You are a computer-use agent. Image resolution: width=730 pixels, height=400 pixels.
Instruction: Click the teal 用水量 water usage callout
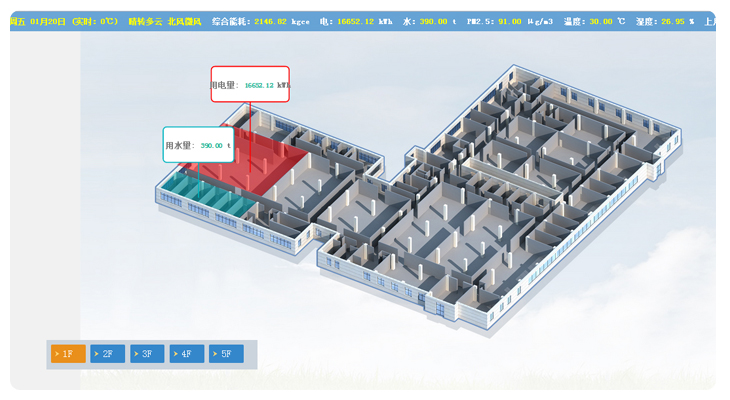coord(198,145)
